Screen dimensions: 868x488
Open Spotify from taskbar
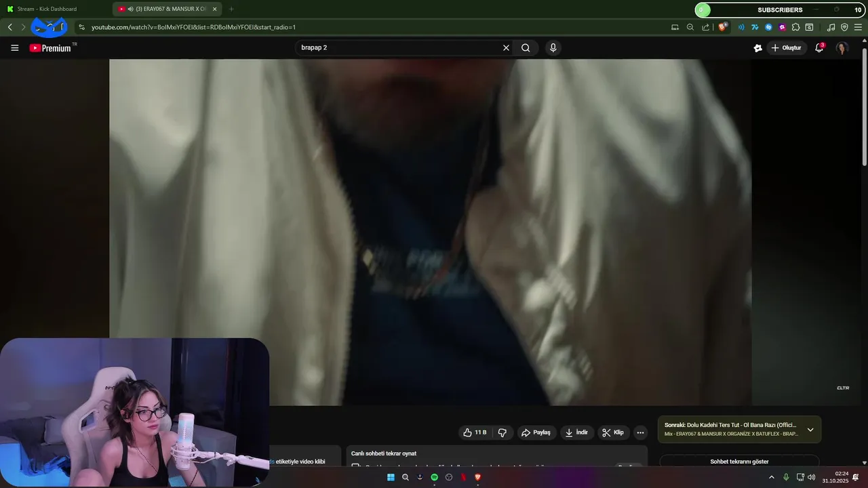pyautogui.click(x=435, y=477)
